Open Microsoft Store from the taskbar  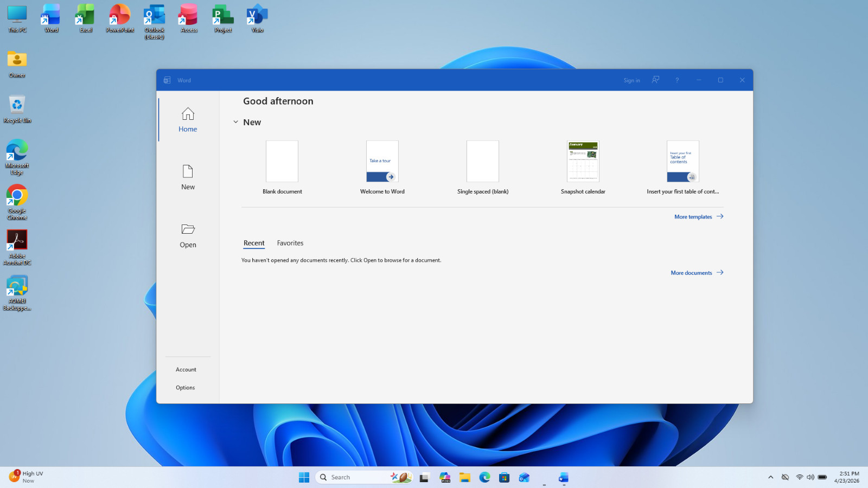tap(505, 477)
